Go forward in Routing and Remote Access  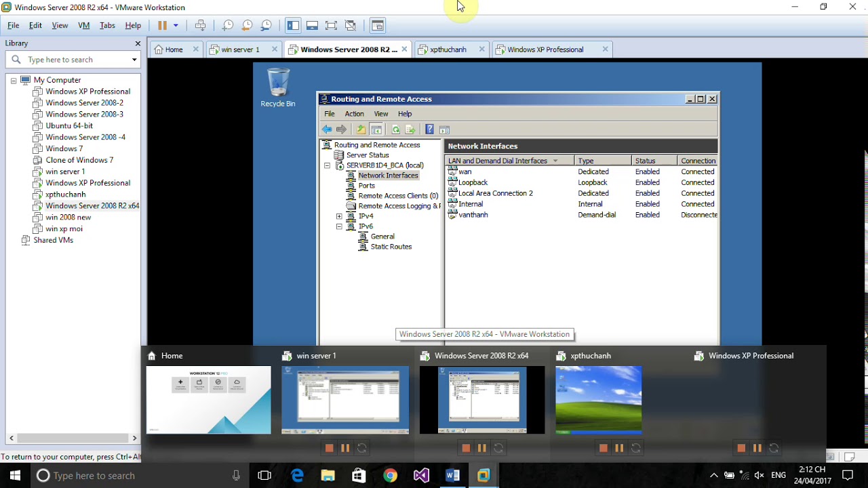pos(342,129)
